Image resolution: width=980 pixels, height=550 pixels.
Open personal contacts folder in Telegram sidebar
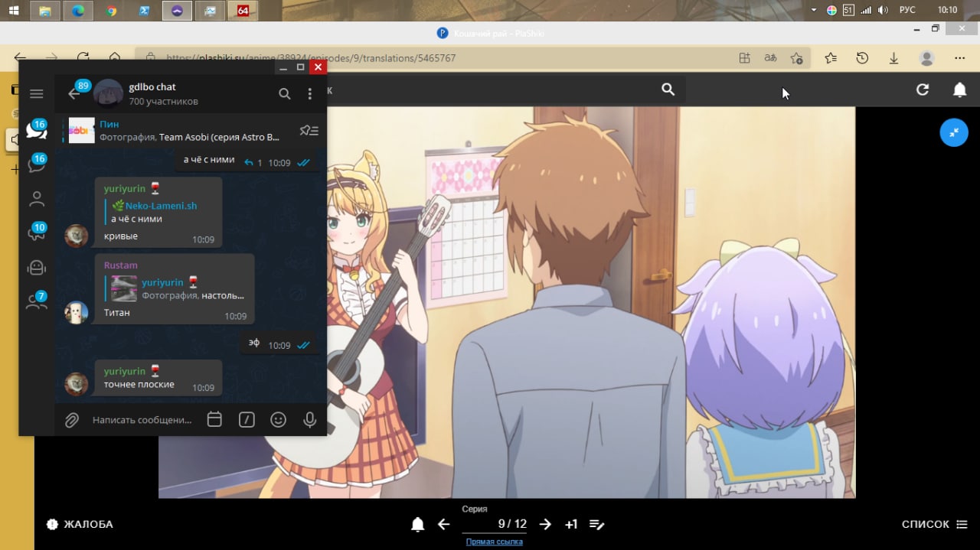[x=36, y=199]
